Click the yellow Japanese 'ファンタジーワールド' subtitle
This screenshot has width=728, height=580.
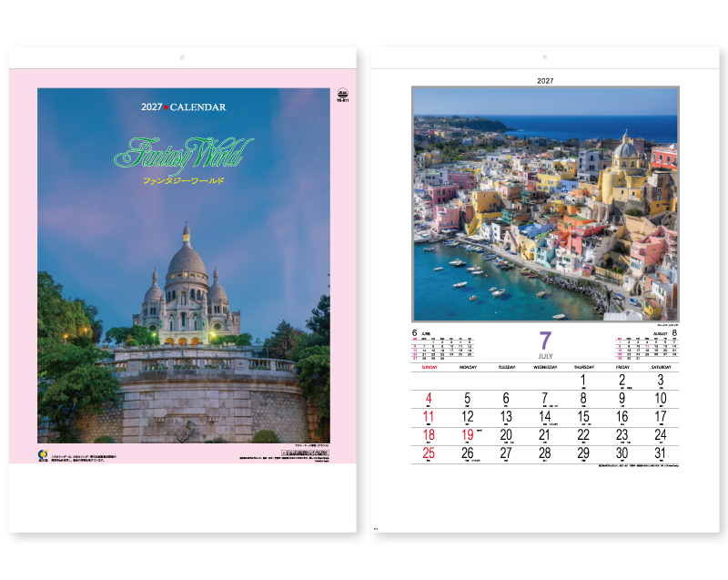click(x=184, y=180)
